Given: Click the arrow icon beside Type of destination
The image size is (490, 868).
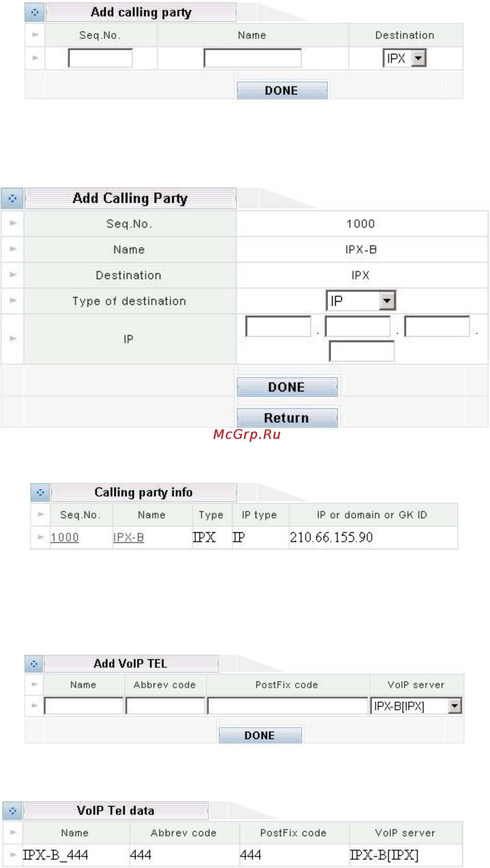Looking at the screenshot, I should [x=13, y=301].
